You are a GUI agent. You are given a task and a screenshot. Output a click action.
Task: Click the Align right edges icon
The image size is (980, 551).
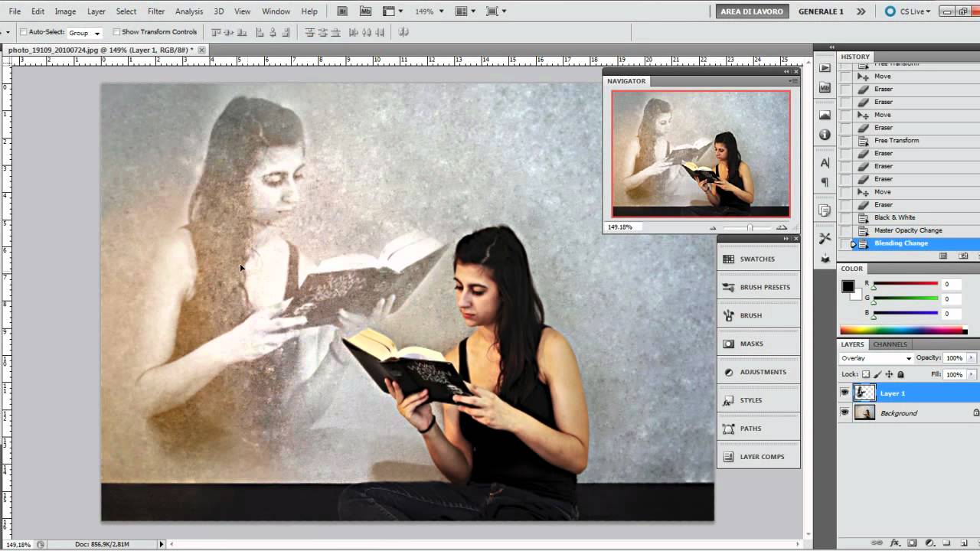[x=286, y=32]
